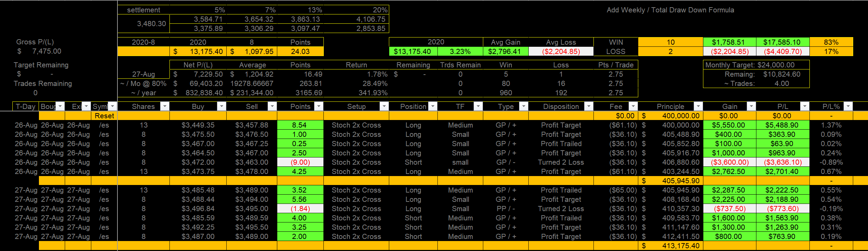
Task: Select the starting principle 400,000.00 in Reset row
Action: (670, 116)
